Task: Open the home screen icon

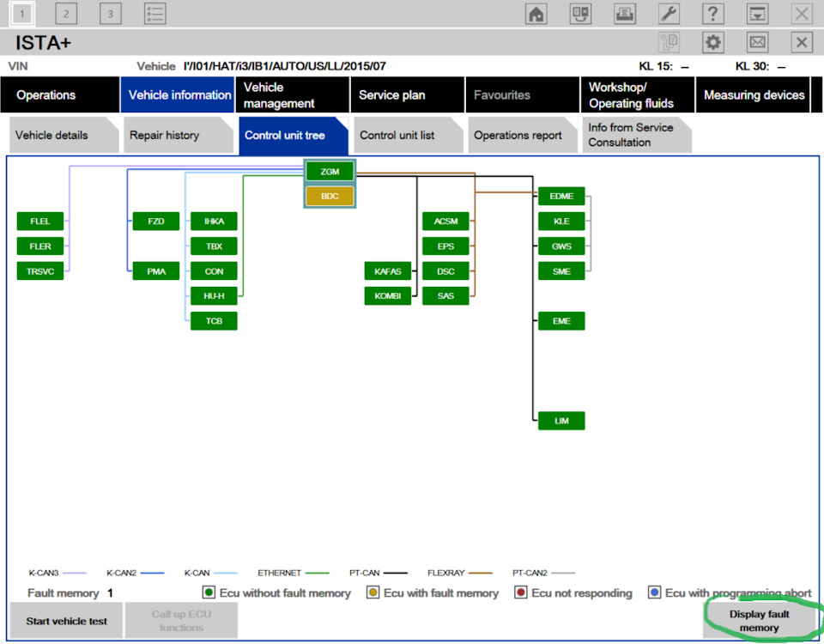Action: pos(536,14)
